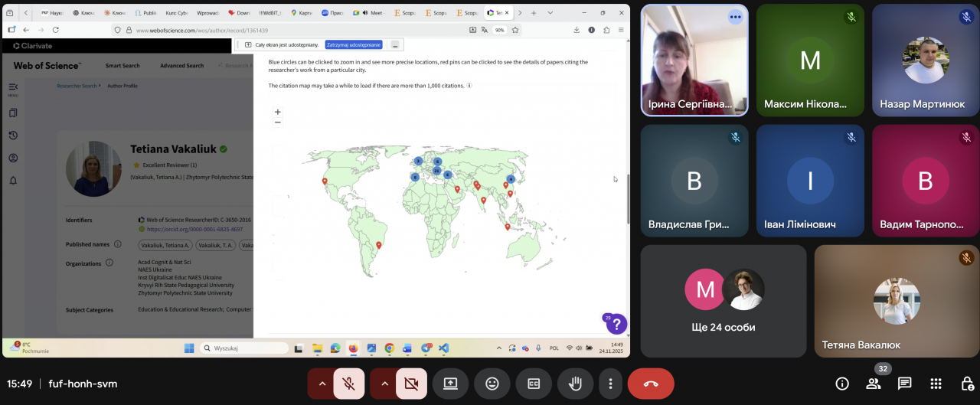The height and width of the screenshot is (405, 980).
Task: Open host controls lock icon
Action: [x=966, y=384]
